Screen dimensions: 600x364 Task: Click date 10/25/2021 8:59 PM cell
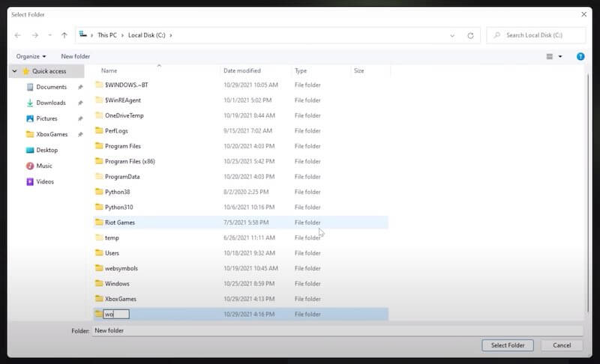tap(249, 283)
